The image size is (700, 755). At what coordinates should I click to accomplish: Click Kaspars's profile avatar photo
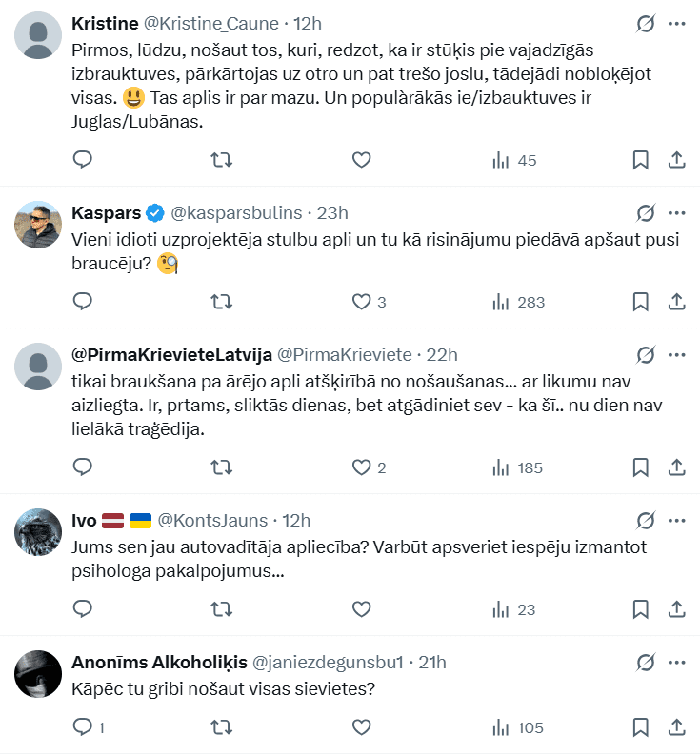pyautogui.click(x=39, y=226)
